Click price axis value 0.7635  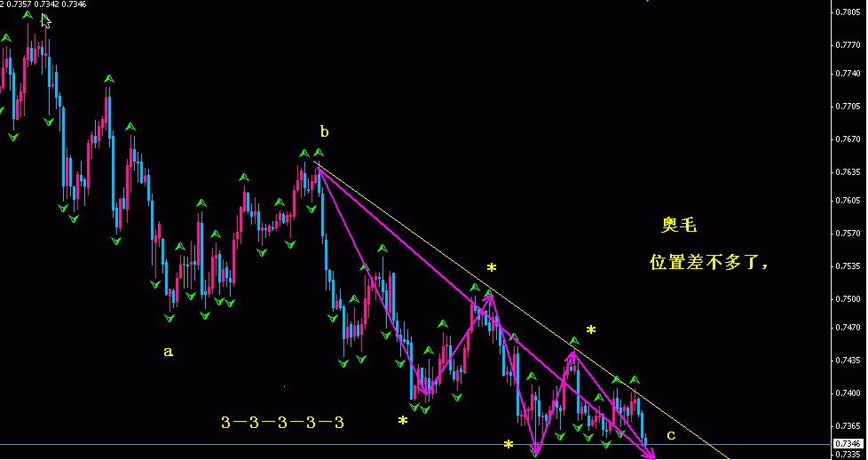(848, 172)
